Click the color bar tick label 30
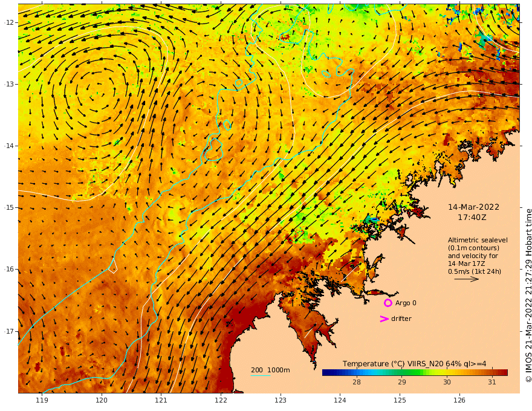 (447, 382)
